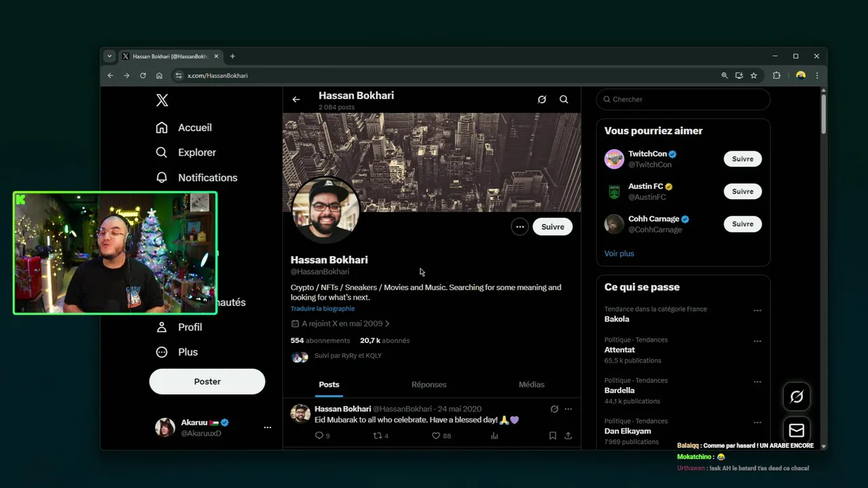The image size is (868, 488).
Task: Open three-dot menu next to Suivre on profile
Action: click(519, 227)
